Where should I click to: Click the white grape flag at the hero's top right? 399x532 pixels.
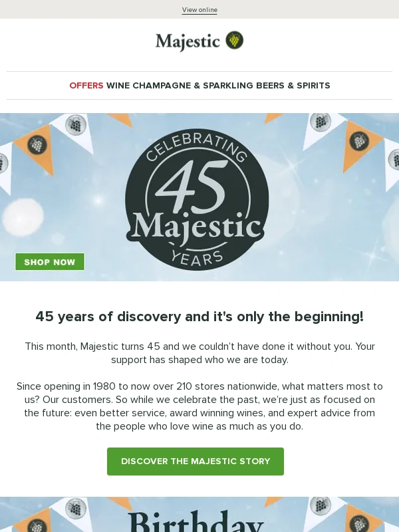pyautogui.click(x=323, y=128)
